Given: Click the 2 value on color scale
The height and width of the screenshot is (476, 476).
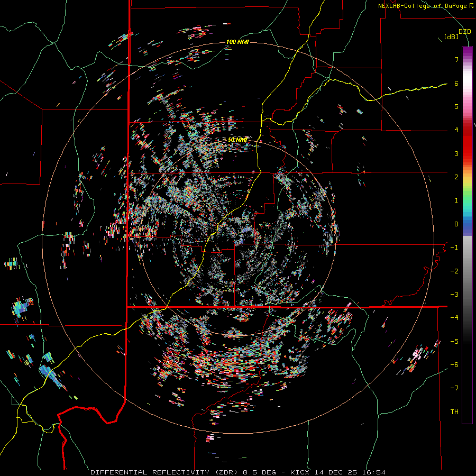Looking at the screenshot, I should click(x=456, y=177).
